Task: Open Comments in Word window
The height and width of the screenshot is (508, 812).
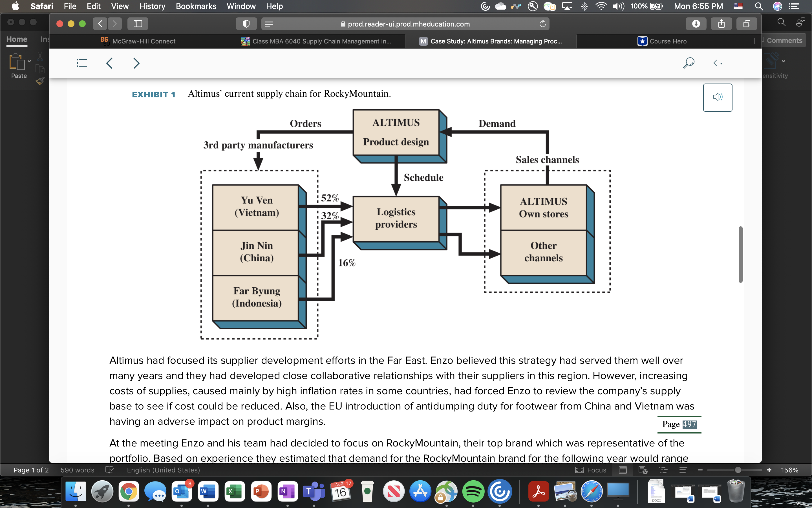Action: coord(784,41)
